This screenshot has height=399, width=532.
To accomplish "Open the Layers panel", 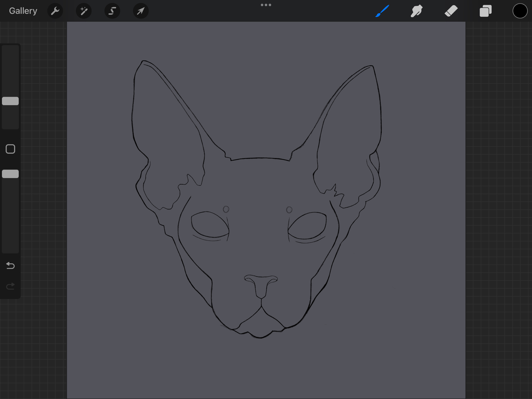I will pyautogui.click(x=485, y=11).
